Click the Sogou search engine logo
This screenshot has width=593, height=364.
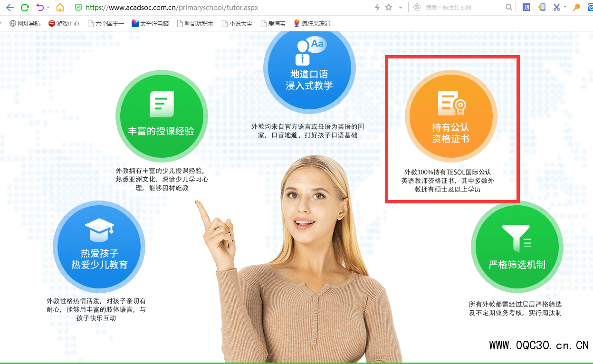point(417,8)
